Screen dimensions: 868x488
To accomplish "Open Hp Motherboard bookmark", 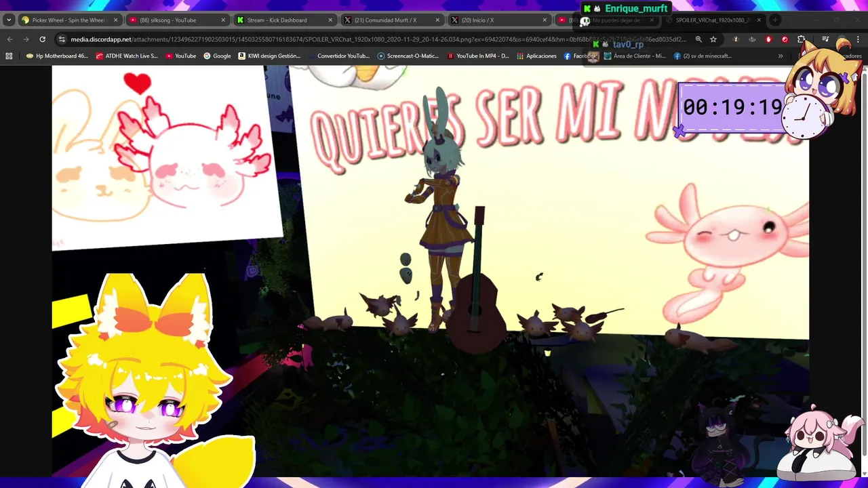I will (x=57, y=56).
